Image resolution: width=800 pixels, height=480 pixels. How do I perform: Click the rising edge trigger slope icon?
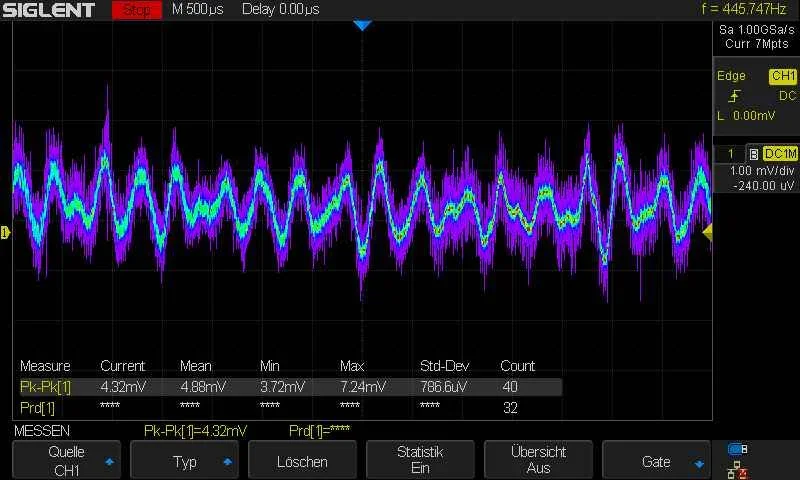click(735, 96)
